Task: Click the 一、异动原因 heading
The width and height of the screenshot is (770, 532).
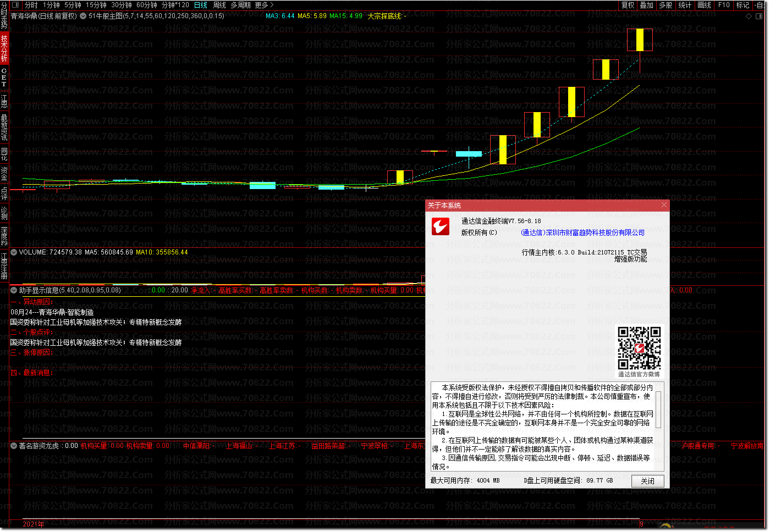Action: 31,302
